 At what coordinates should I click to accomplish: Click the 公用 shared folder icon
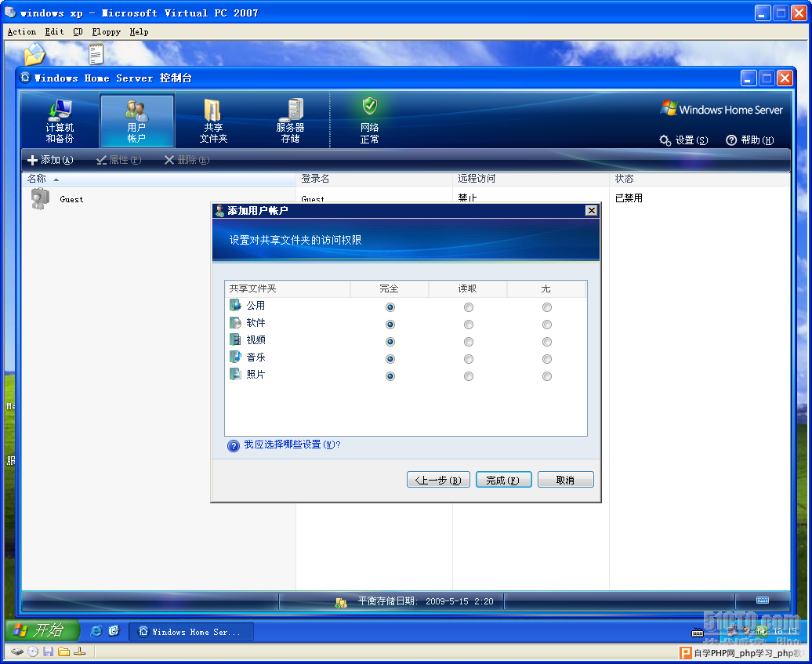point(236,305)
